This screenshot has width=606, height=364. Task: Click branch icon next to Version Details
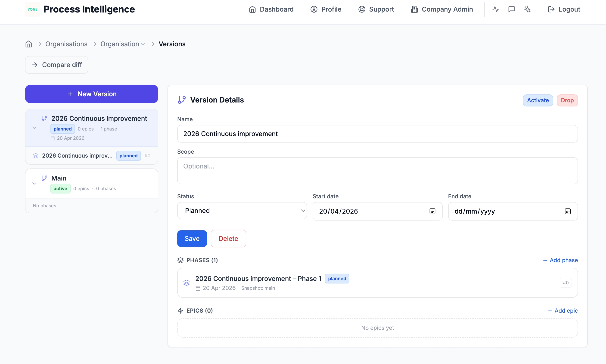coord(182,100)
